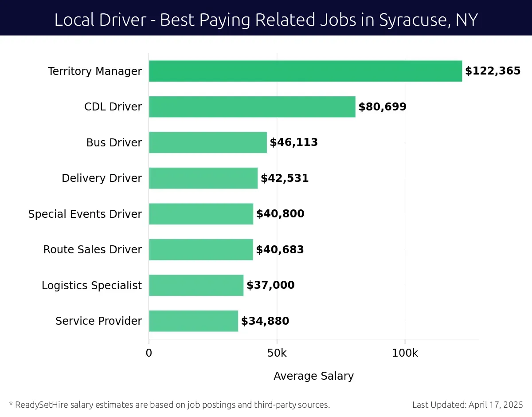The height and width of the screenshot is (417, 532).
Task: Select the 'Bus Driver' label
Action: click(x=114, y=142)
